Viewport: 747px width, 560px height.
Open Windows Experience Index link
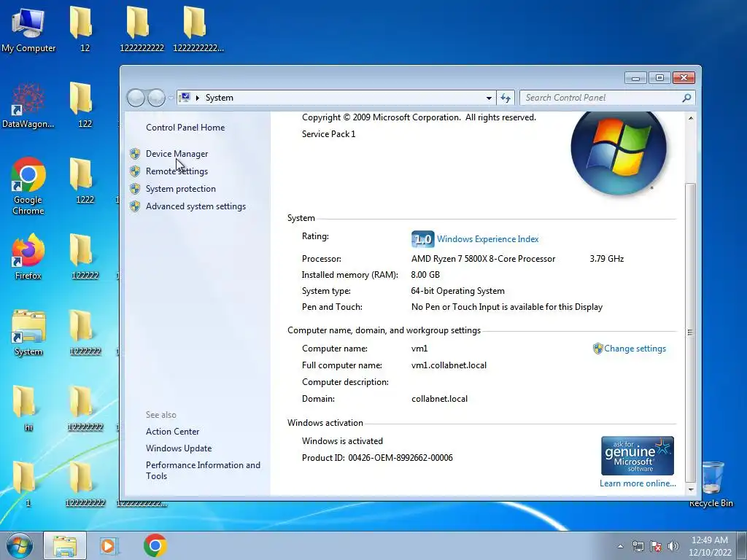click(x=488, y=239)
